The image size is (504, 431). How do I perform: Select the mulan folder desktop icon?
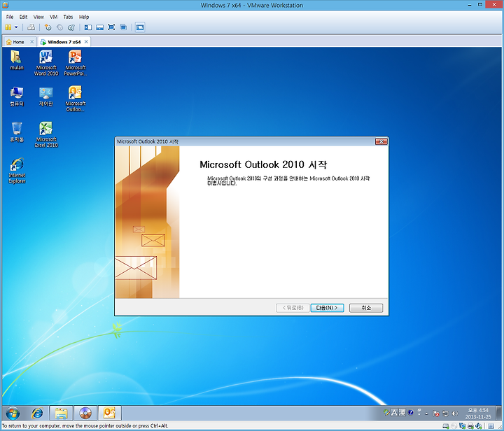coord(17,60)
